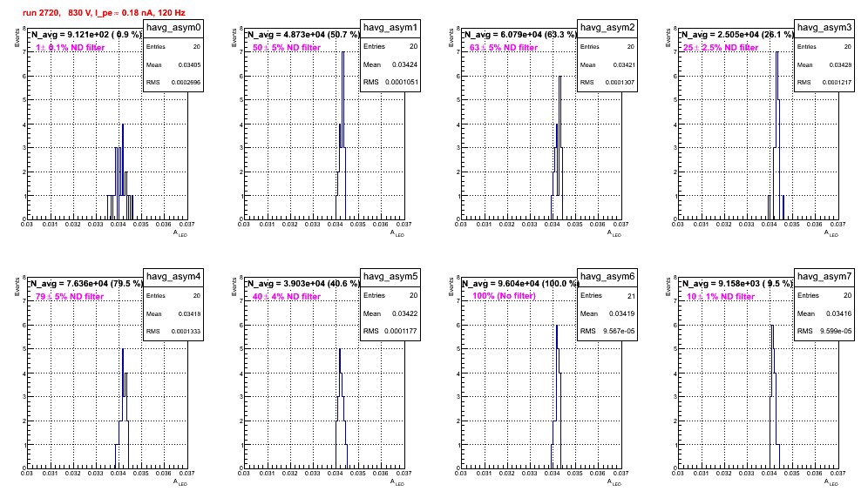Click the N_avg = 4.873e+04 label
This screenshot has width=868, height=498.
point(303,34)
